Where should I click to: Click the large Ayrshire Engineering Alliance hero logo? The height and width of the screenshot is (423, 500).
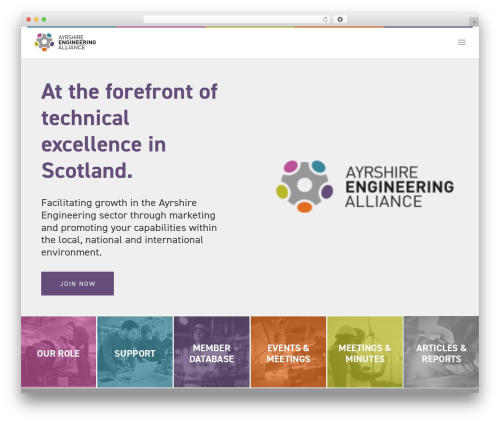point(365,186)
